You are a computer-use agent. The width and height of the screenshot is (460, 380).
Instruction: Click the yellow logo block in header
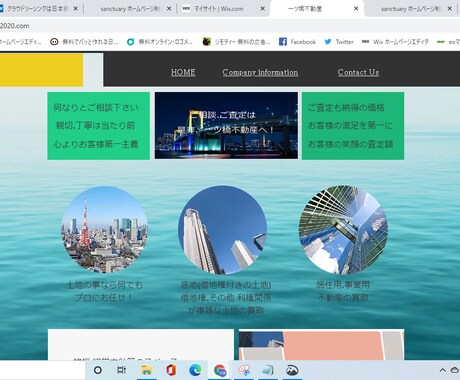(41, 70)
